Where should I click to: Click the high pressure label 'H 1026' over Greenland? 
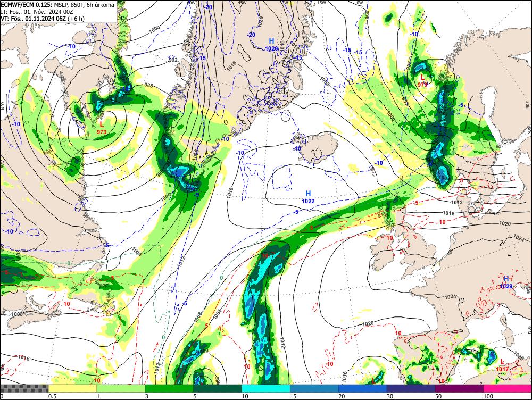click(x=271, y=45)
